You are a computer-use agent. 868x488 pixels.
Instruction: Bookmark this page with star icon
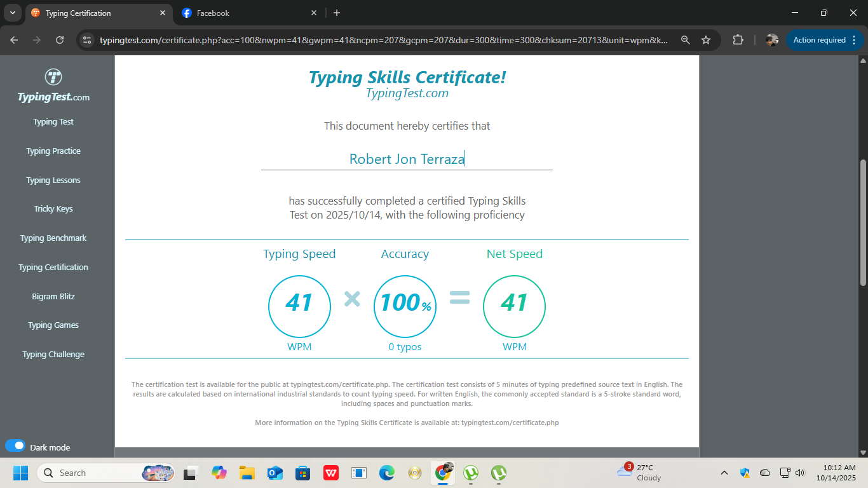click(x=706, y=40)
